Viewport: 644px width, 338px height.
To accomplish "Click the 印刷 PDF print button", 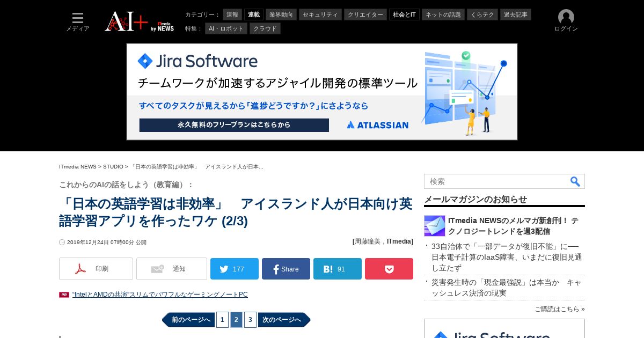I will pyautogui.click(x=96, y=269).
